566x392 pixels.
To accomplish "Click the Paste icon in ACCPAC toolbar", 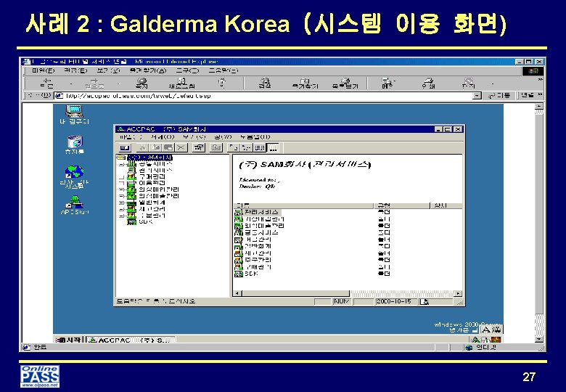I will tap(168, 147).
